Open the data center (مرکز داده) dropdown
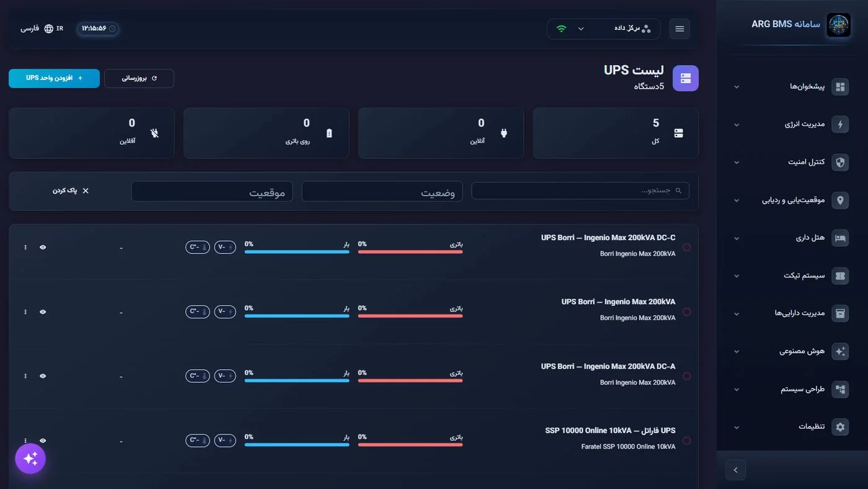 tap(604, 29)
